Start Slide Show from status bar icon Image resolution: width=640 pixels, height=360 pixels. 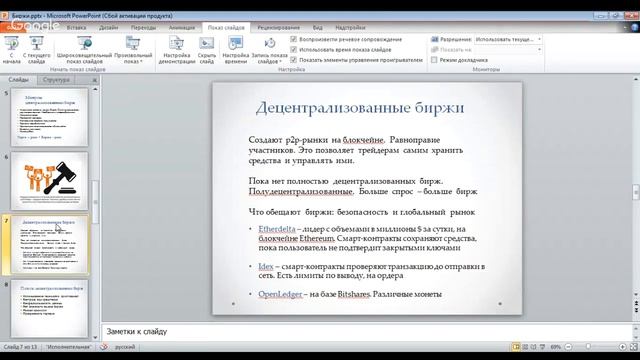pos(542,347)
